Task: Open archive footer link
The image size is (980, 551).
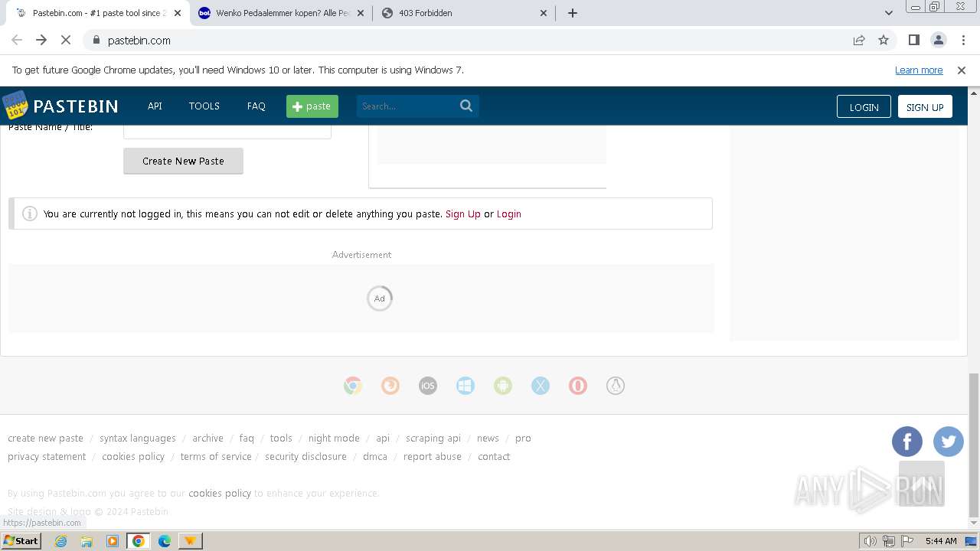Action: click(x=207, y=438)
